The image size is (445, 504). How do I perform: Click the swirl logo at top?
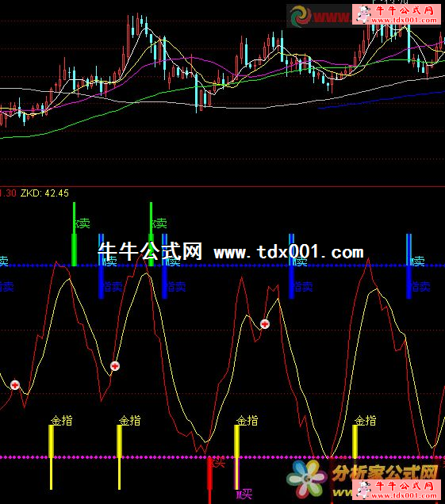301,16
